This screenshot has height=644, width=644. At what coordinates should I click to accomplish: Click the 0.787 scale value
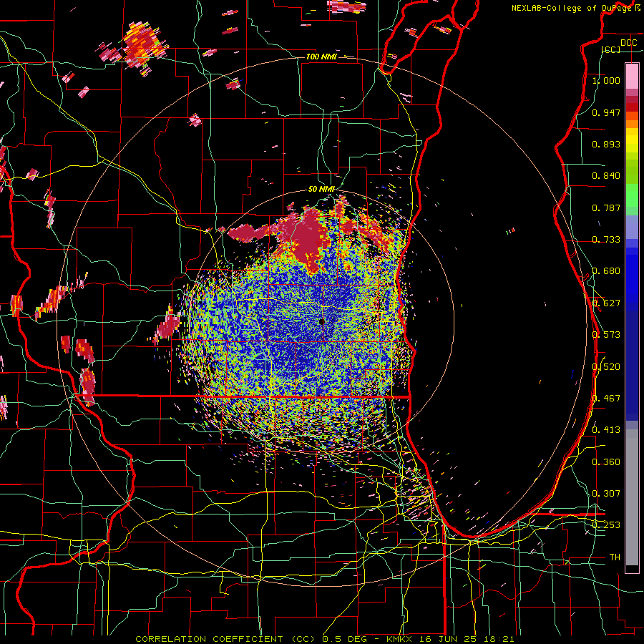tap(606, 208)
